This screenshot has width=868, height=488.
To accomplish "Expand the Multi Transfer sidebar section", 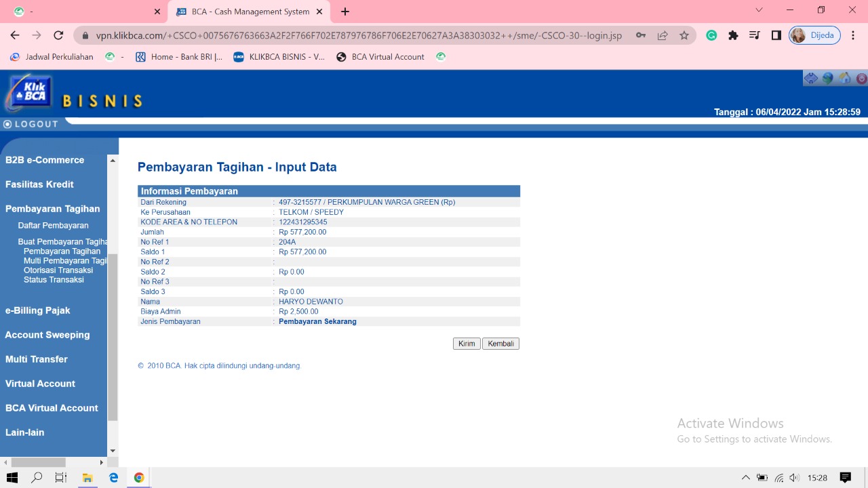I will click(37, 359).
